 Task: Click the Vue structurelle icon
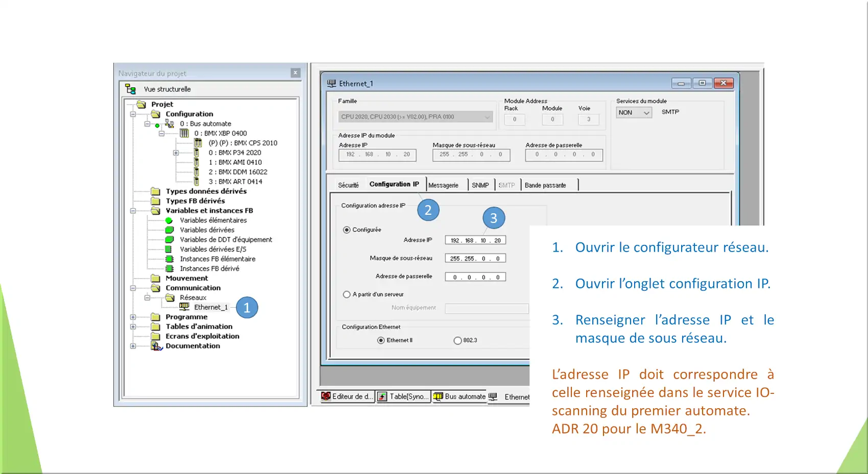click(x=131, y=89)
